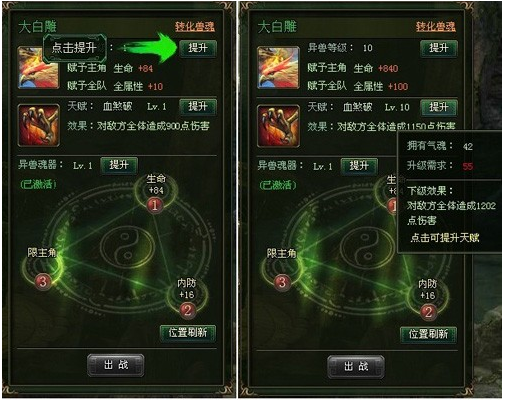The image size is (506, 400).
Task: Select soul slot 2 in right panel circle
Action: coord(428,312)
